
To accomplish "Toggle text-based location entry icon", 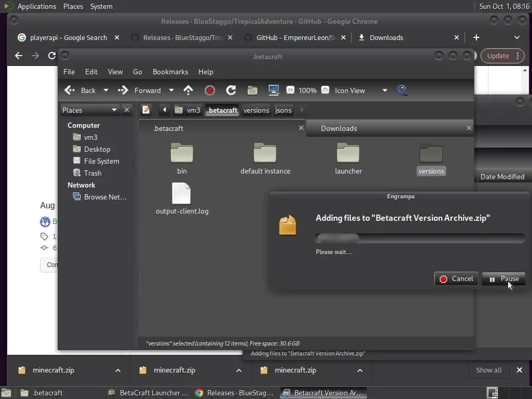I will tap(146, 110).
